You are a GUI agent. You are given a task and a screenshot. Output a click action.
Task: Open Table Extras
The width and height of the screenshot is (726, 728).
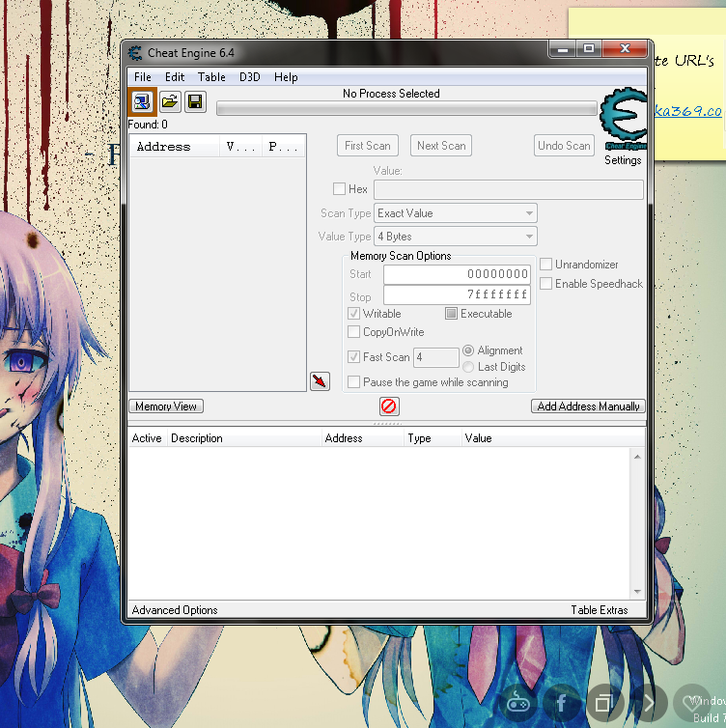(x=600, y=610)
